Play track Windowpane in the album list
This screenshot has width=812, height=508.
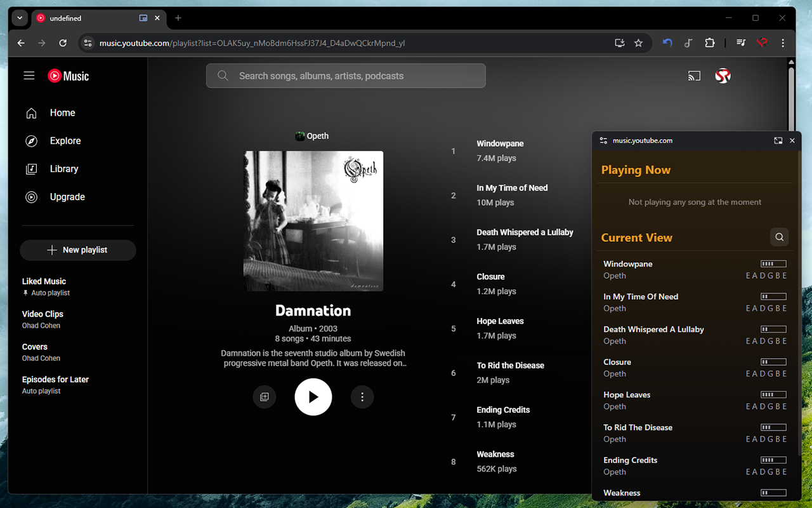500,144
